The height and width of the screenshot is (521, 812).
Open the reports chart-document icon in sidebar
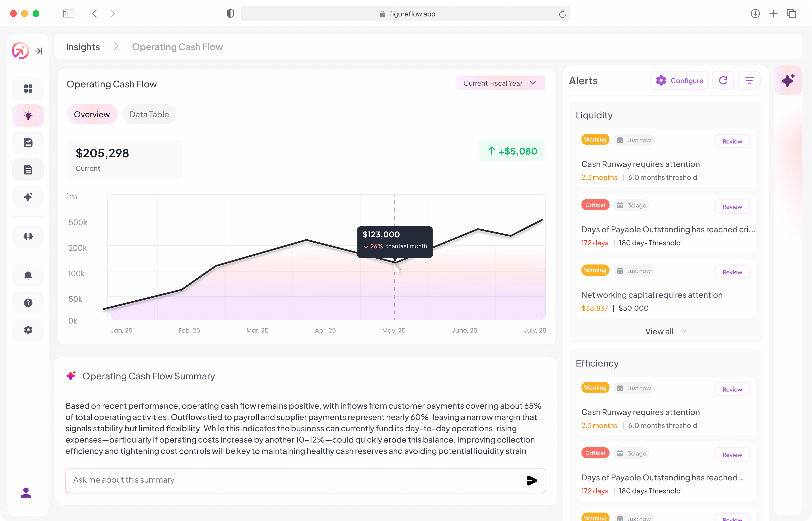[x=28, y=143]
